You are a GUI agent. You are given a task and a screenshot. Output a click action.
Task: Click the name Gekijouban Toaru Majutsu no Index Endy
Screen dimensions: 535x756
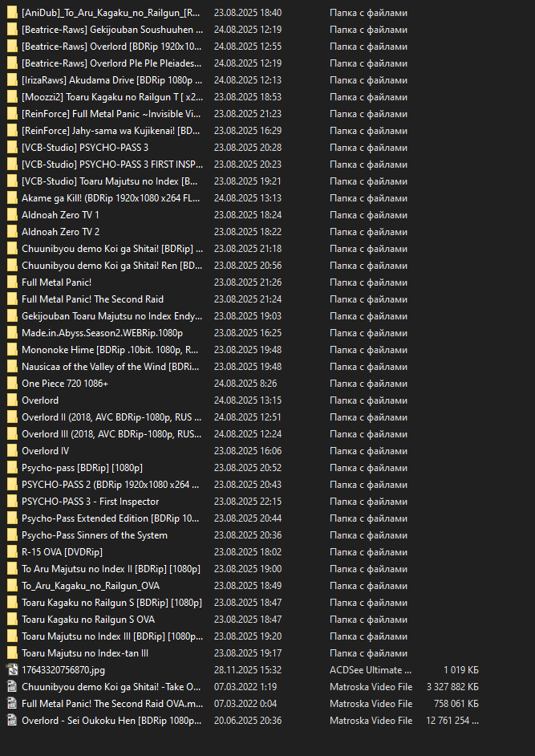click(111, 316)
